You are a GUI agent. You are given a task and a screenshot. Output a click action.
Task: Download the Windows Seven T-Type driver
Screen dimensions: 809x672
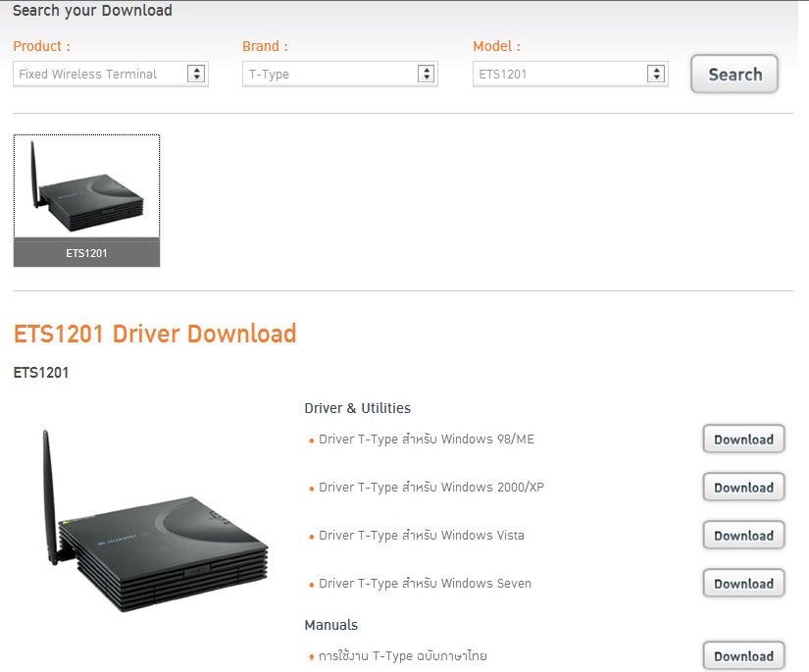point(743,584)
